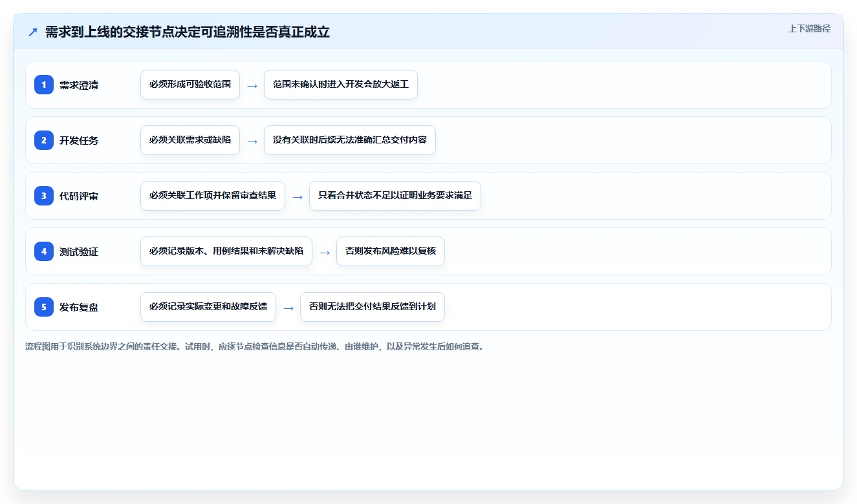Click the 范围未确认时进入开发会放大返工 box
857x504 pixels.
pyautogui.click(x=341, y=85)
